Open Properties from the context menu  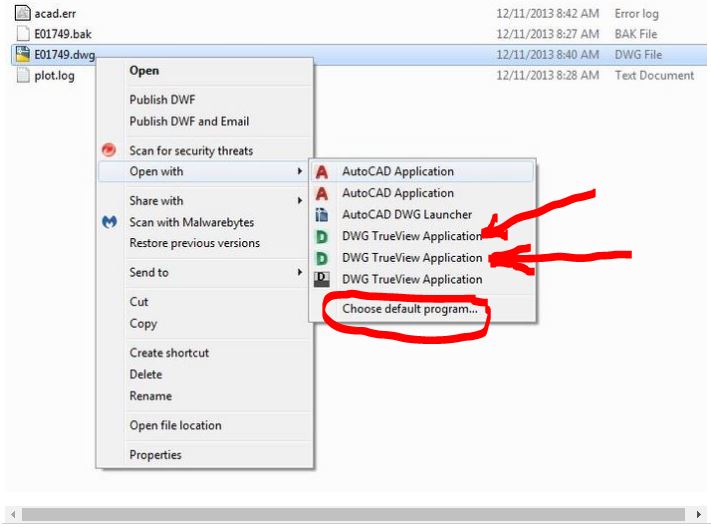tap(155, 454)
